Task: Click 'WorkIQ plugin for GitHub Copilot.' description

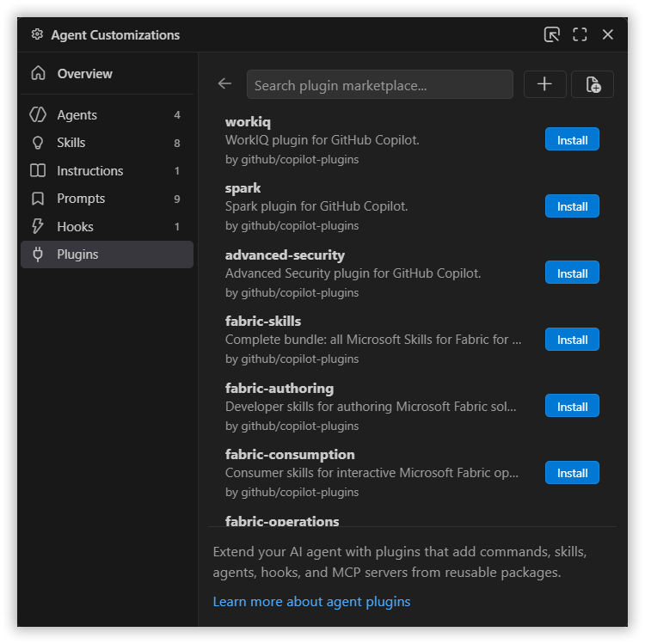Action: [x=322, y=140]
